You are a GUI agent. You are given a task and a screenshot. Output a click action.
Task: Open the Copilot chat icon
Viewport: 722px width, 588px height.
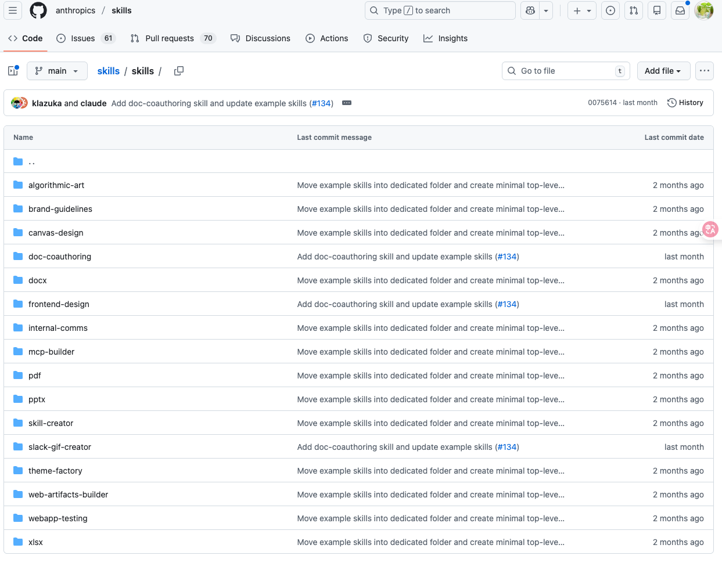pos(530,10)
